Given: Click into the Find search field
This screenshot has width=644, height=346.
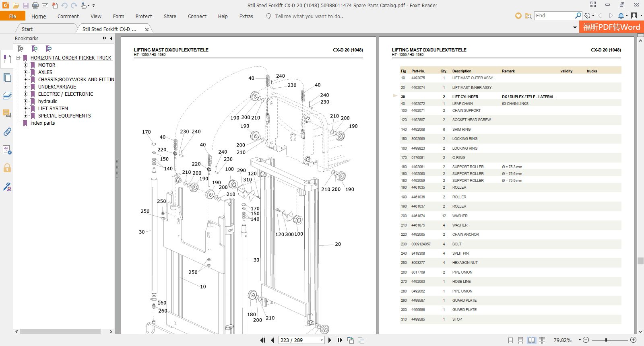Looking at the screenshot, I should (x=554, y=16).
